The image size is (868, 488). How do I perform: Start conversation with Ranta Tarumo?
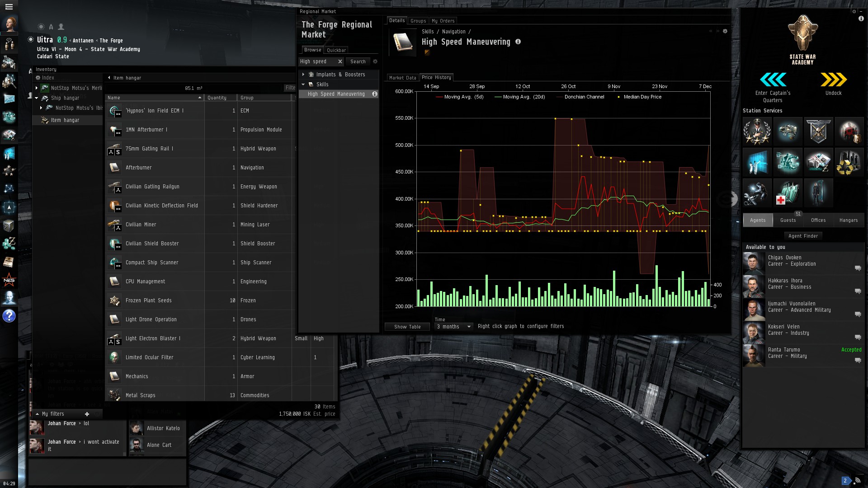click(858, 360)
